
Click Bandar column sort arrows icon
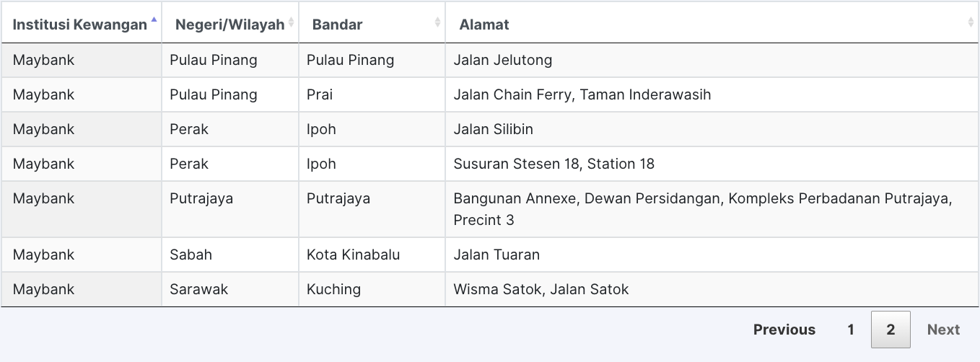(x=437, y=23)
